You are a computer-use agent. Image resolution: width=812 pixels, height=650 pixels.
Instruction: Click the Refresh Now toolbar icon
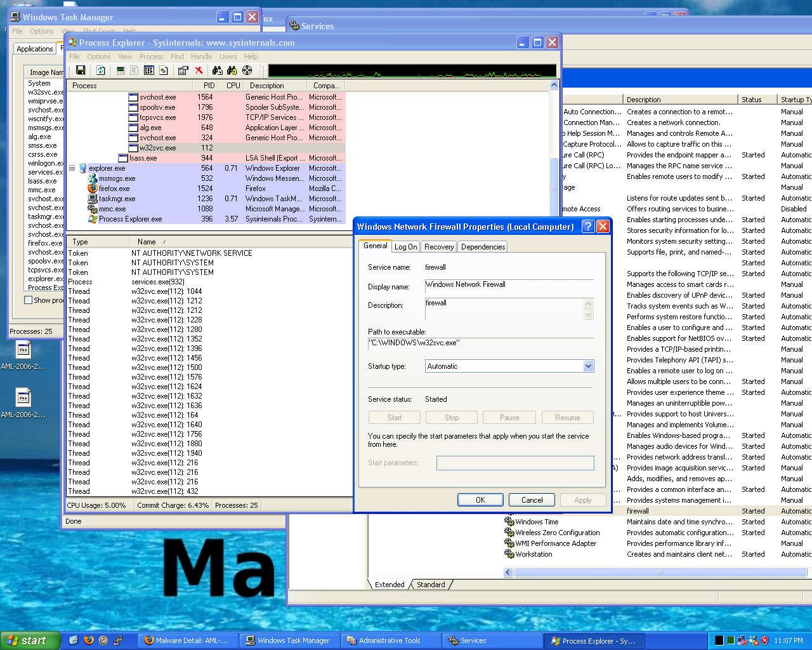pyautogui.click(x=100, y=70)
